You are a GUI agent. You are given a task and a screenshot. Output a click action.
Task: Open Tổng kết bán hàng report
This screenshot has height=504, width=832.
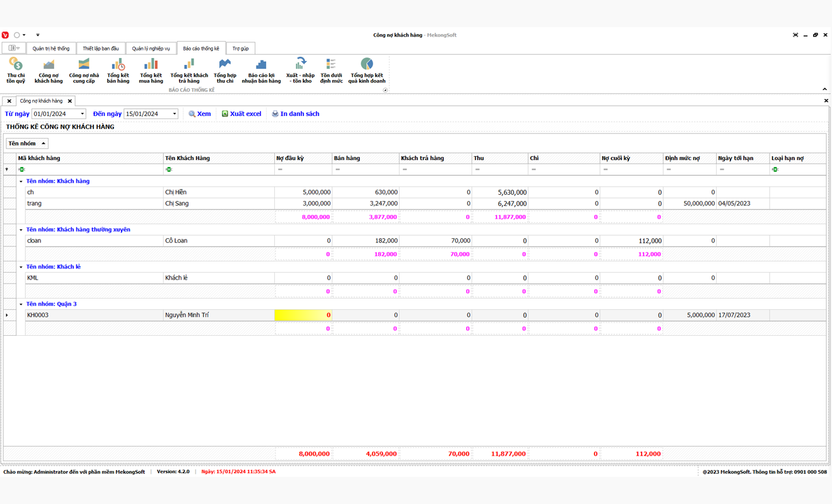pos(118,71)
